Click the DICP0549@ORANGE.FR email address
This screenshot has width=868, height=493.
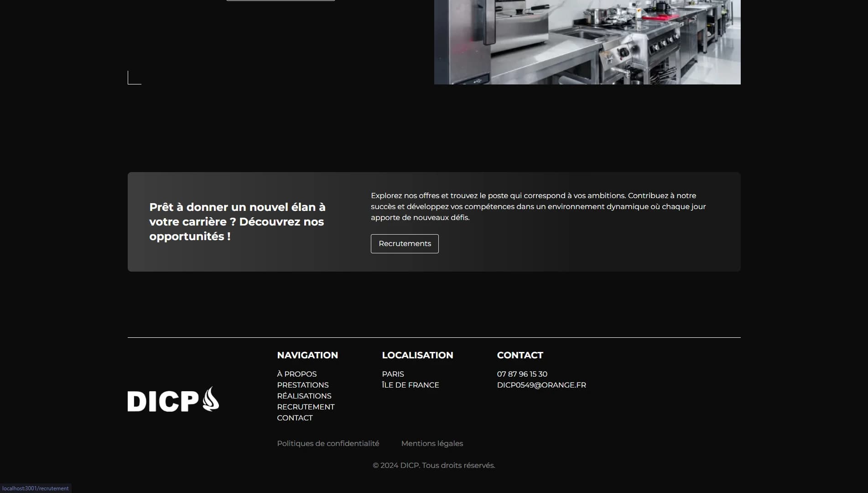(541, 385)
